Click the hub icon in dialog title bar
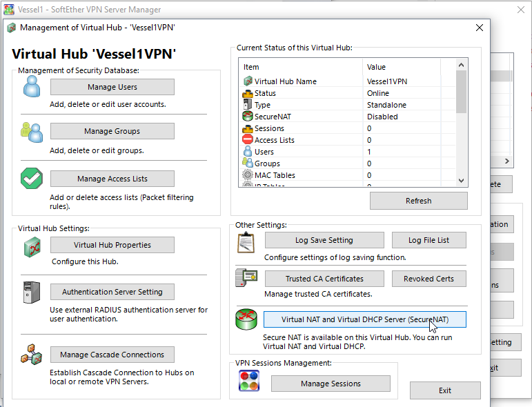 [12, 28]
